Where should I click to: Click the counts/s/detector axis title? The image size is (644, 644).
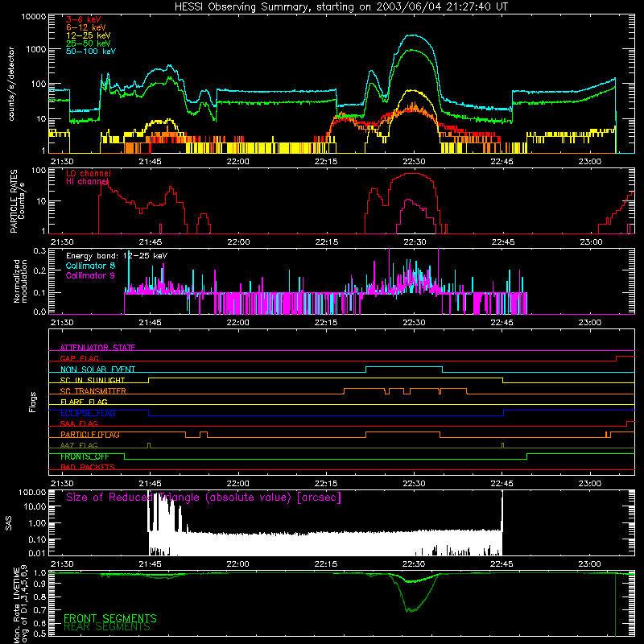[x=11, y=84]
